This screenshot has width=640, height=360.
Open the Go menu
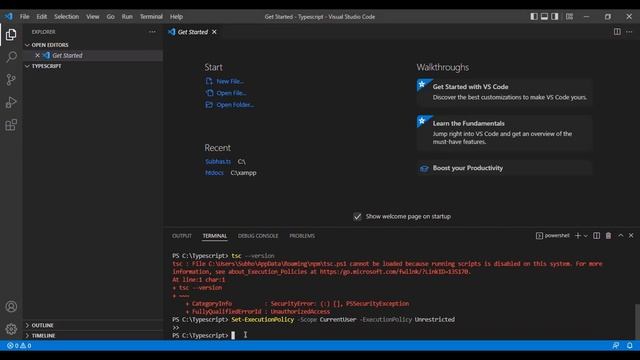(x=111, y=17)
